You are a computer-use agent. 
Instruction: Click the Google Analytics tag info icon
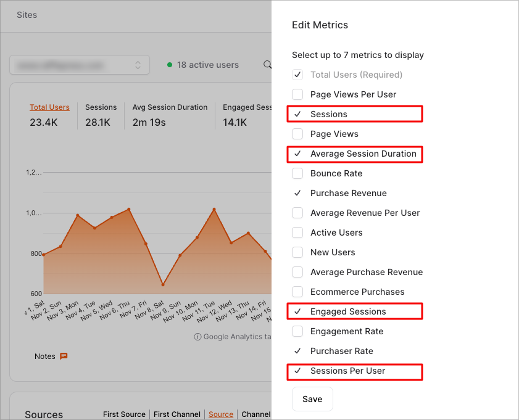click(x=197, y=337)
